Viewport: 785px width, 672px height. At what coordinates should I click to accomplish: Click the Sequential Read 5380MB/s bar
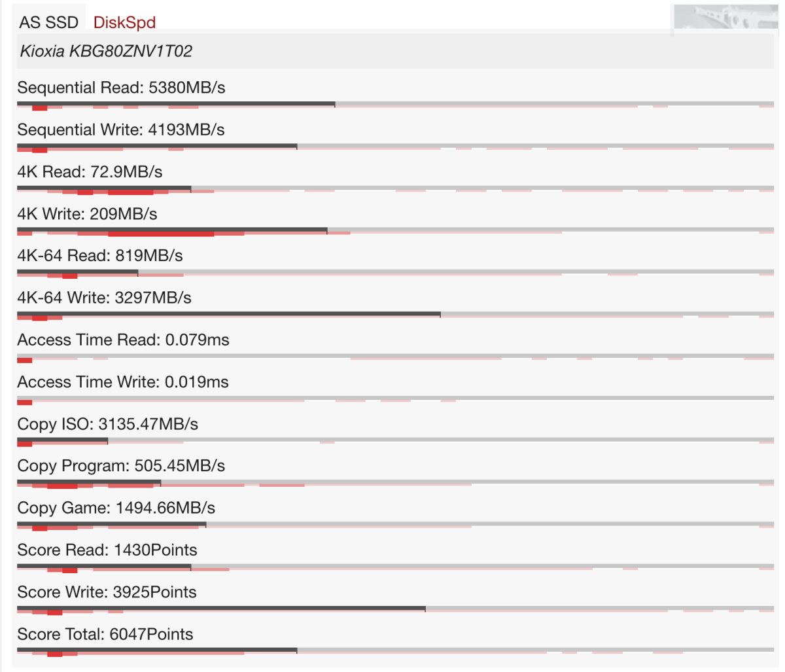point(176,103)
